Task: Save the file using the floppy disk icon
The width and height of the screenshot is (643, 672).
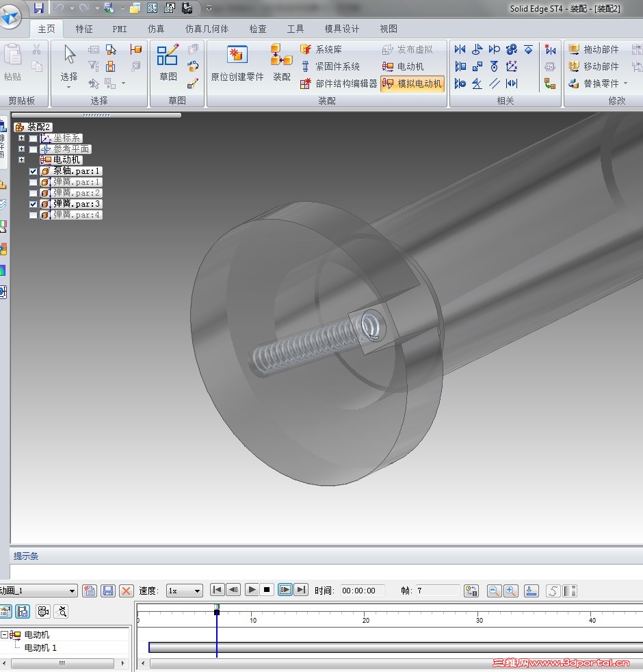Action: pos(39,8)
